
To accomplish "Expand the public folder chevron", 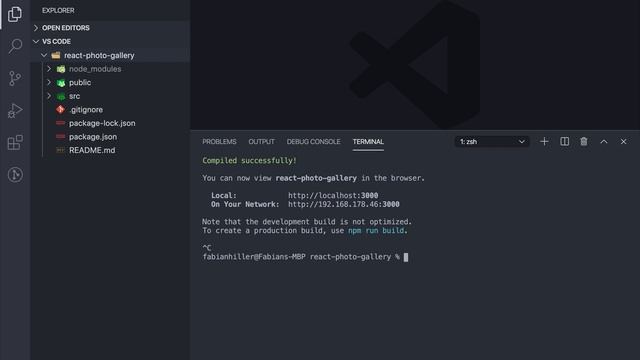I will (x=49, y=82).
